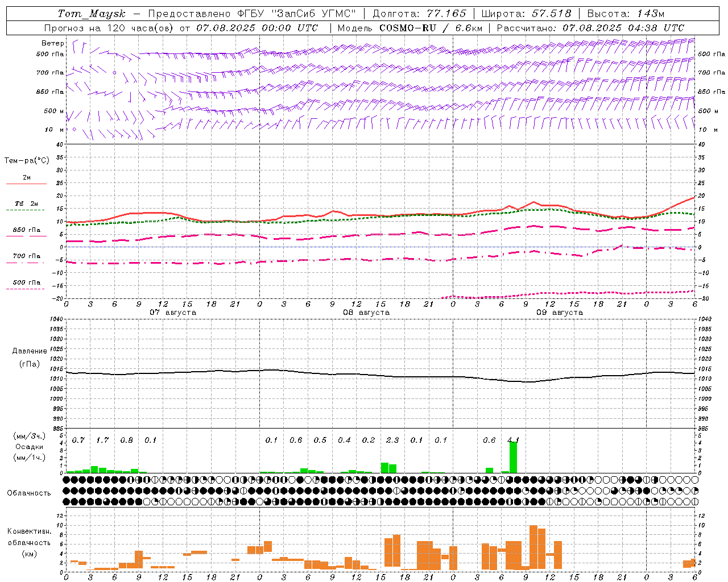Select the elevation text Высота: 143м
The width and height of the screenshot is (728, 582).
point(626,14)
